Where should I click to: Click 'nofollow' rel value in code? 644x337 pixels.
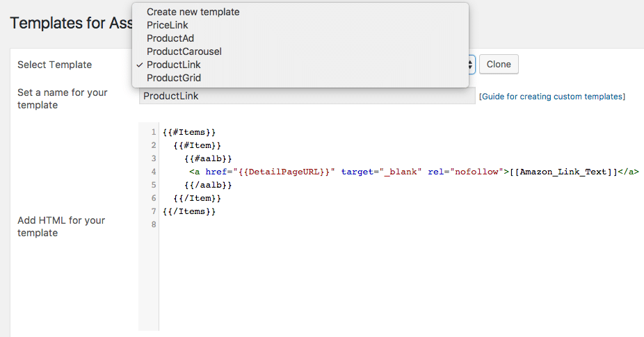coord(476,172)
